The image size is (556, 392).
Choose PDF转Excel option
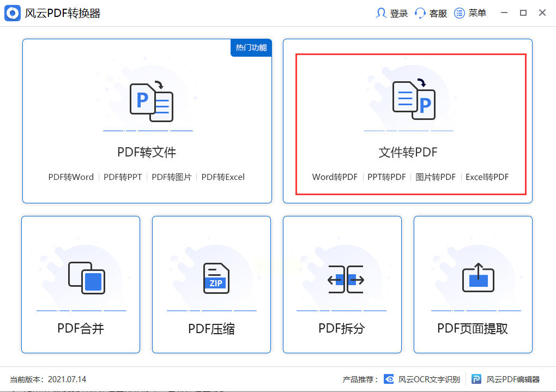223,177
